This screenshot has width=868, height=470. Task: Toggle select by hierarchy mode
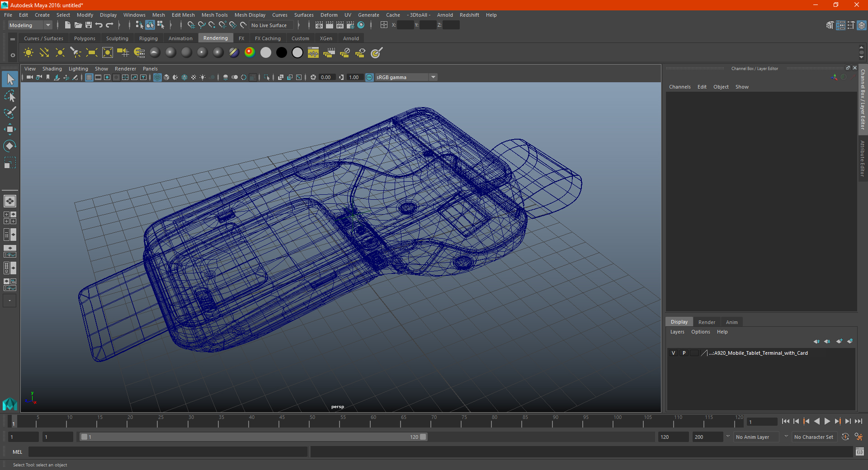[x=139, y=25]
